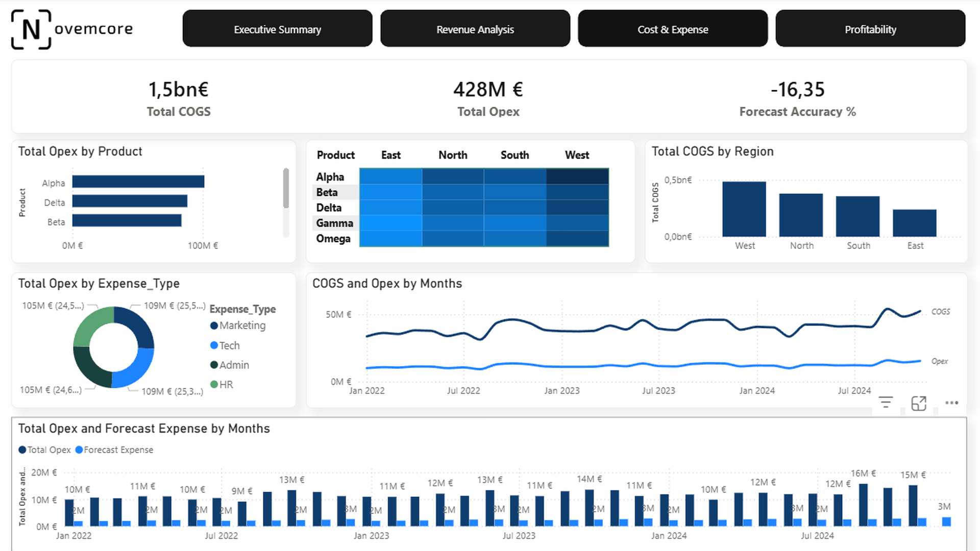Click the Opex line label
Viewport: 980px width, 551px height.
(940, 361)
